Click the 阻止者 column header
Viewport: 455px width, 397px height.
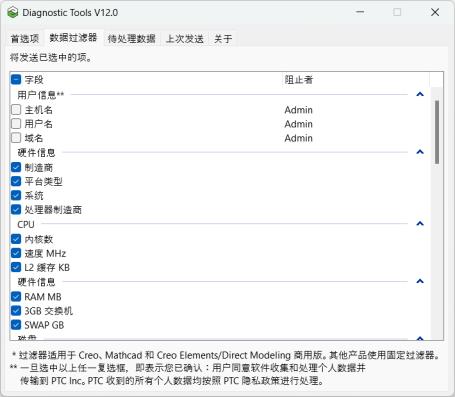tap(299, 80)
